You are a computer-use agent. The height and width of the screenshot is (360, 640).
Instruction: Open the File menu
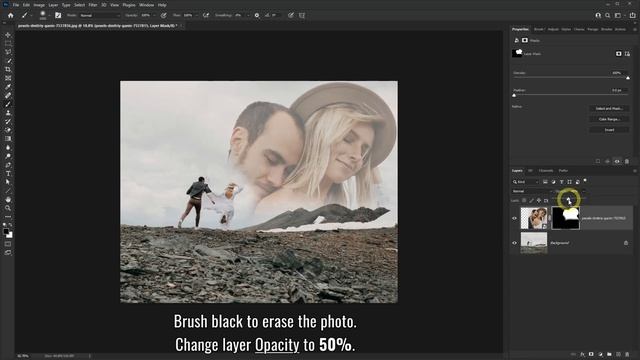pyautogui.click(x=16, y=5)
